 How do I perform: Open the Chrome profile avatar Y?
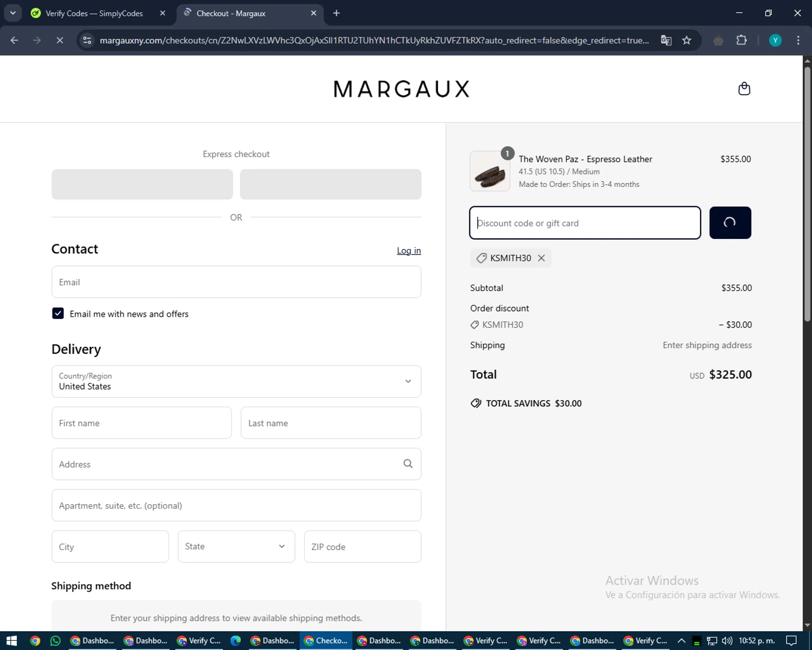pos(775,40)
